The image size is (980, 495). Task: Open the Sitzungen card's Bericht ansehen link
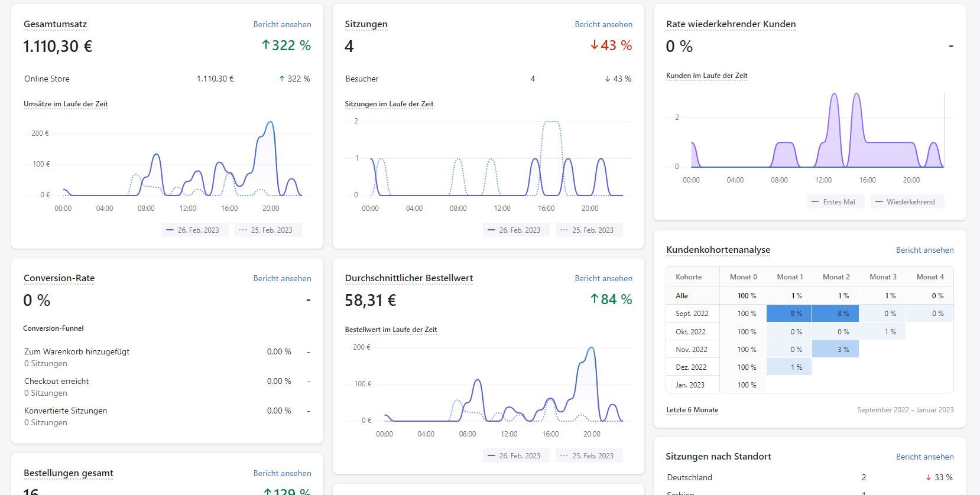point(603,24)
